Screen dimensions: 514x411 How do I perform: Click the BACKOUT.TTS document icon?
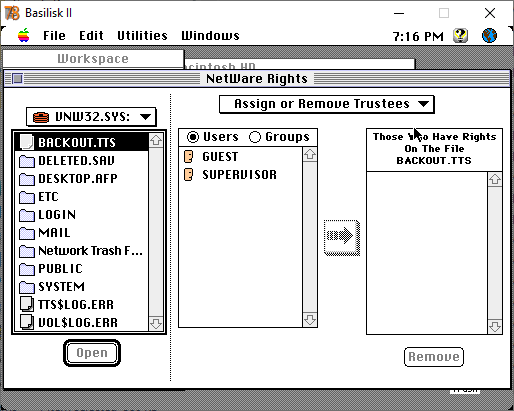click(27, 142)
